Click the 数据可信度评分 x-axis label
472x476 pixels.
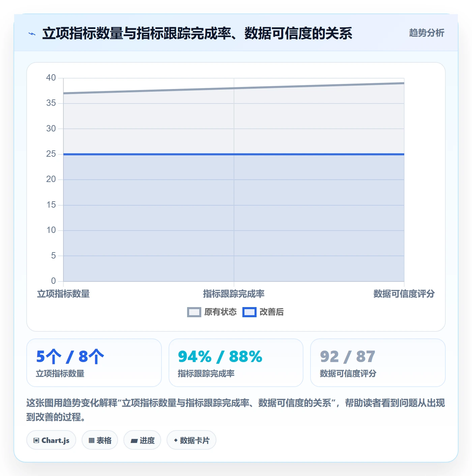404,294
